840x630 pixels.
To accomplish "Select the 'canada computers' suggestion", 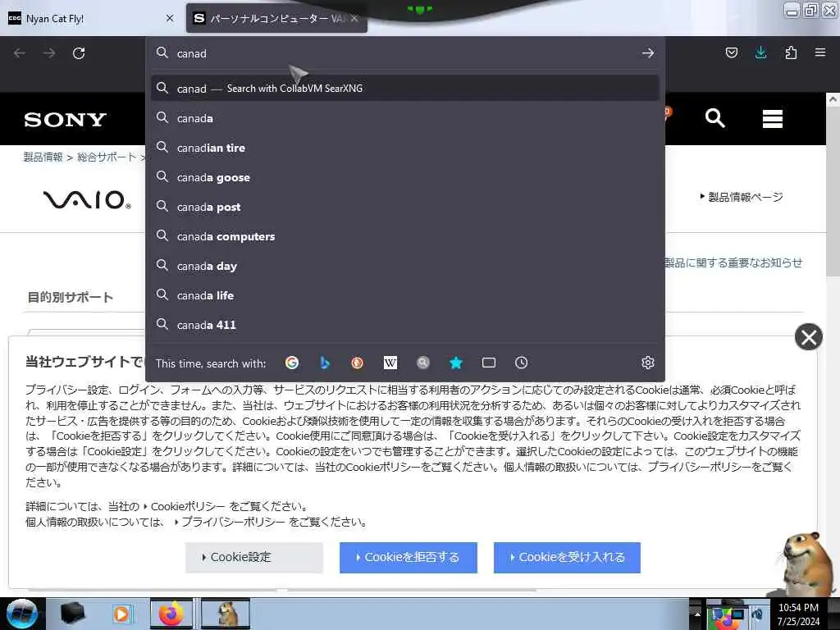I will coord(405,236).
